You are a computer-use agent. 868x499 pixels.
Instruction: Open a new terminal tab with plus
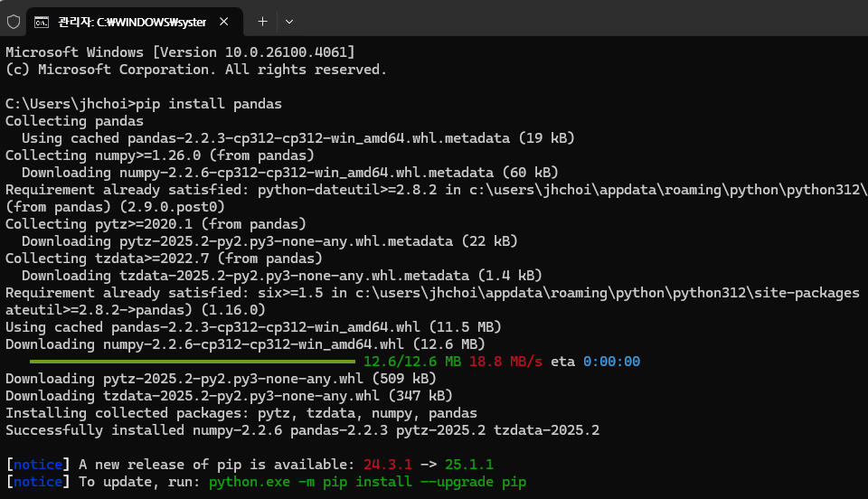tap(262, 22)
